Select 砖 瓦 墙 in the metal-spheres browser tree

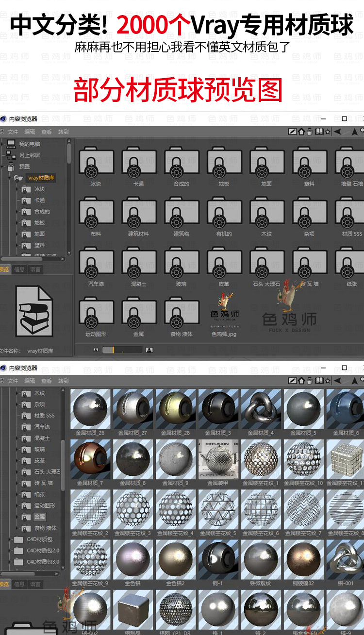tap(44, 483)
